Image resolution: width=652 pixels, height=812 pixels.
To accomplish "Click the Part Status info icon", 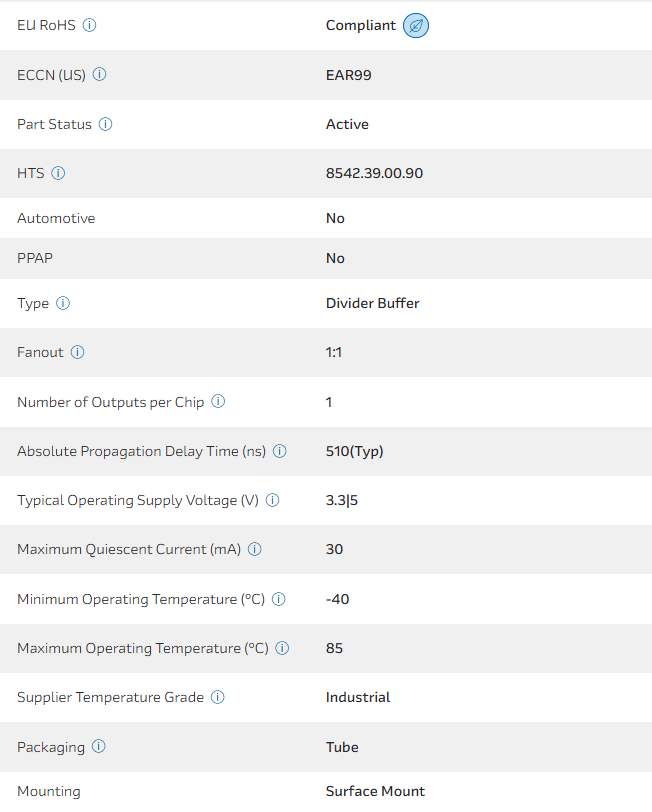I will (x=106, y=124).
